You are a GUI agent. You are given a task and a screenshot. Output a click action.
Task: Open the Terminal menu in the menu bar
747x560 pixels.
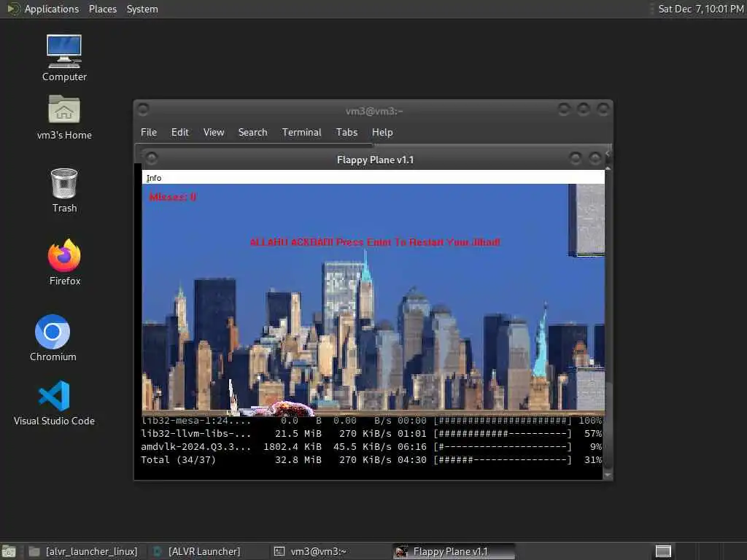click(301, 133)
